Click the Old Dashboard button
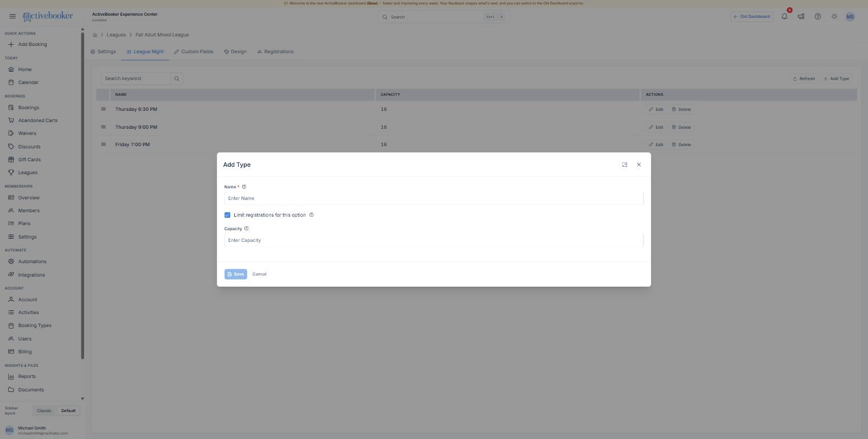This screenshot has width=868, height=439. [752, 17]
